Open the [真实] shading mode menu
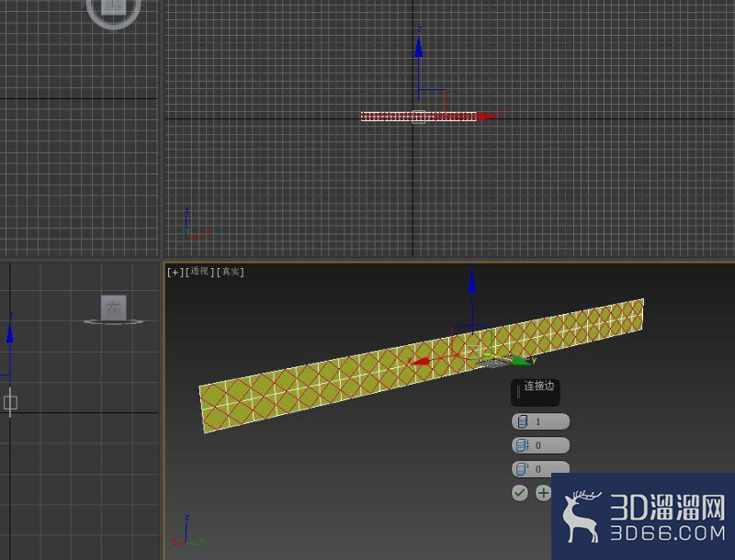This screenshot has width=735, height=560. click(231, 272)
